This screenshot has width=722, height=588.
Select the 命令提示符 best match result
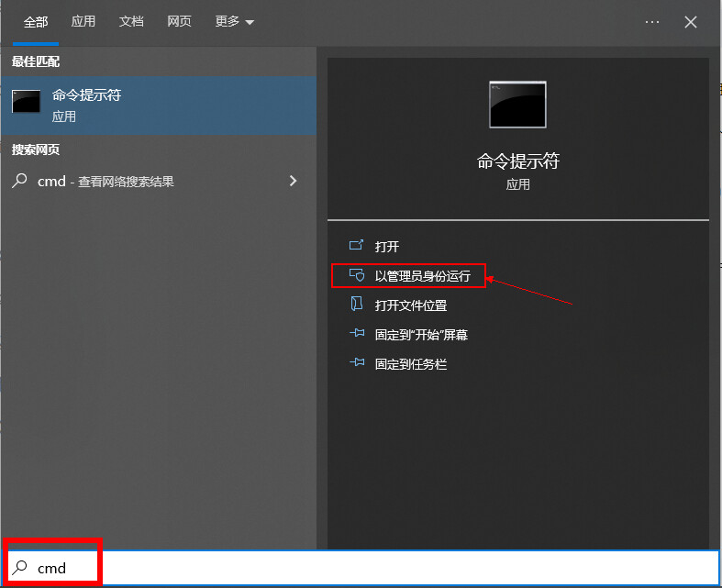[159, 105]
